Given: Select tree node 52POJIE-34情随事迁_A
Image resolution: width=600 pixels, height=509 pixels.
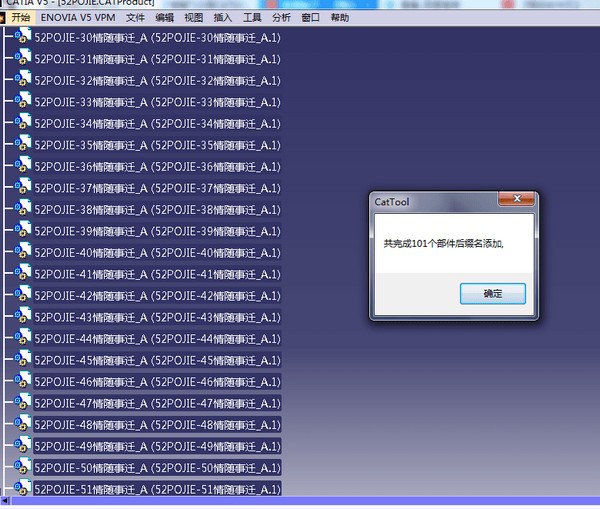Looking at the screenshot, I should (157, 124).
